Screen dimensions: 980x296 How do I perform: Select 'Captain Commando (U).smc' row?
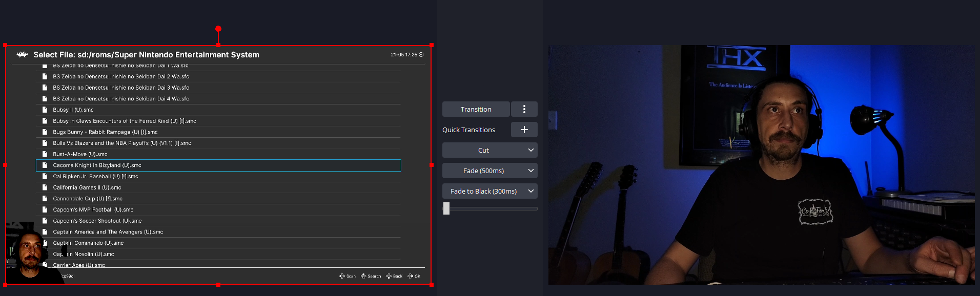tap(218, 243)
